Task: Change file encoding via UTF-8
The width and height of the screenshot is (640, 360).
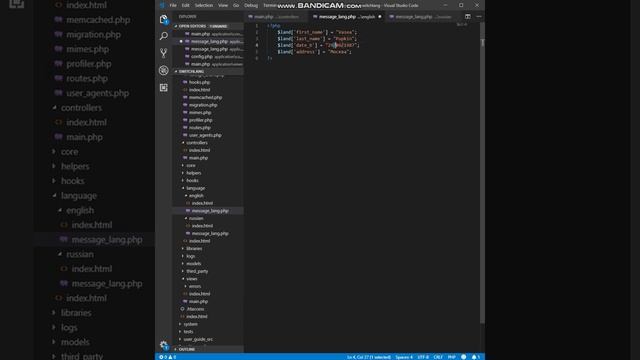Action: click(x=423, y=357)
